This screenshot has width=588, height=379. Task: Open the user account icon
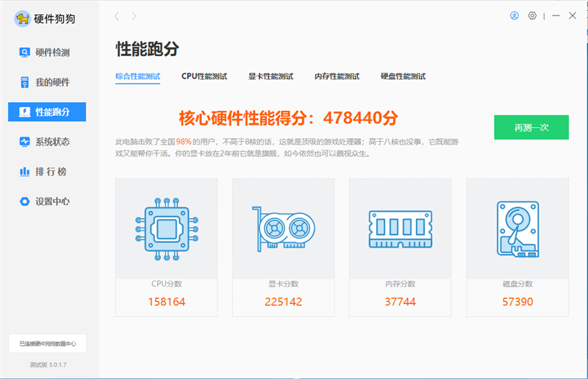pyautogui.click(x=514, y=15)
